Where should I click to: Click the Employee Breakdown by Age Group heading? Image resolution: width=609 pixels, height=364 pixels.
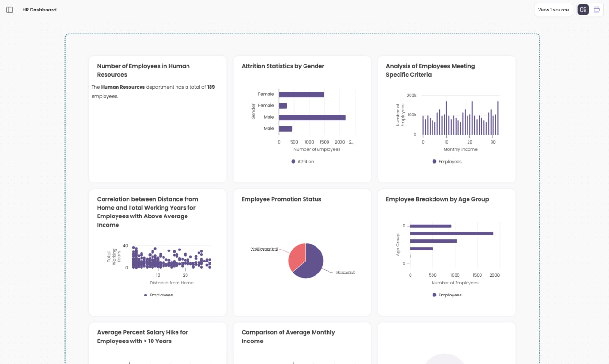(x=437, y=199)
